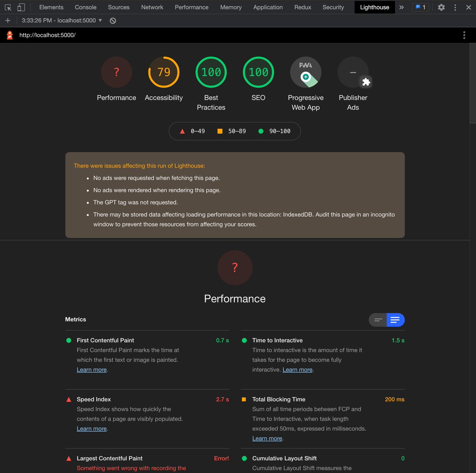Image resolution: width=476 pixels, height=473 pixels.
Task: Open Learn more link under First Contentful Paint
Action: click(x=92, y=370)
